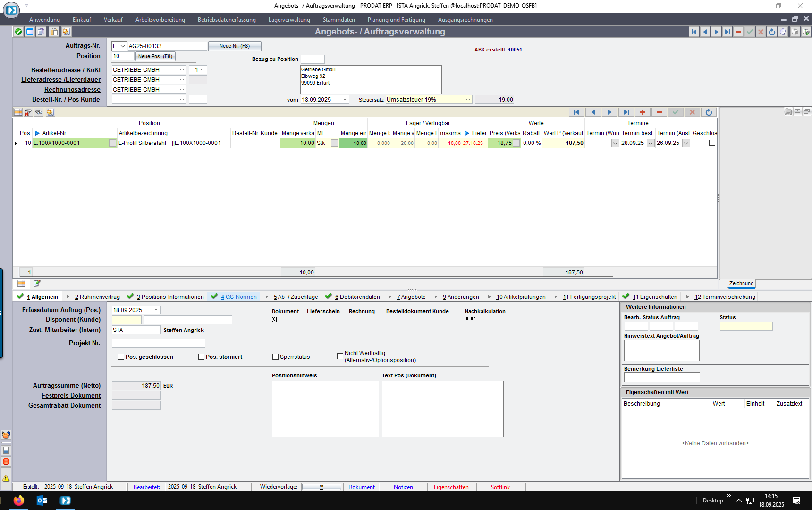Go to last position in grid navigator
This screenshot has width=812, height=510.
(626, 112)
